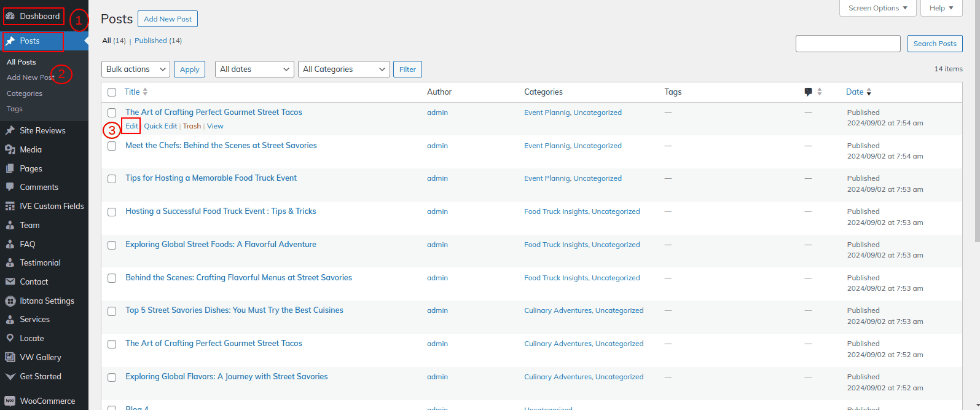Click the Locate map pin icon
The image size is (980, 410).
click(10, 338)
